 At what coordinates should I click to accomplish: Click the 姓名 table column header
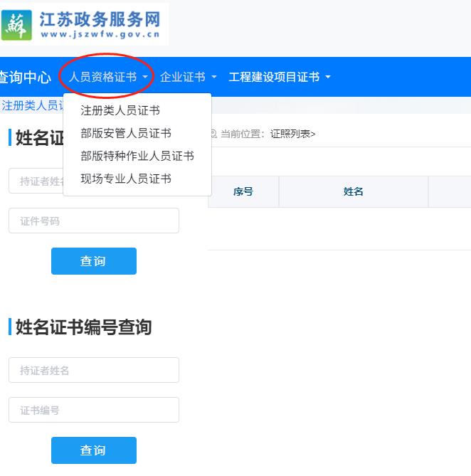(x=354, y=191)
